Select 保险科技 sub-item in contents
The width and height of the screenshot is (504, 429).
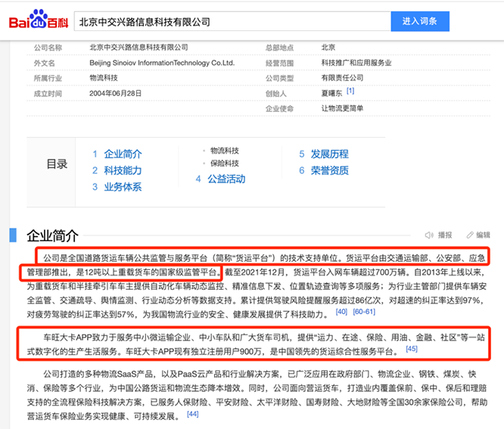tap(224, 163)
